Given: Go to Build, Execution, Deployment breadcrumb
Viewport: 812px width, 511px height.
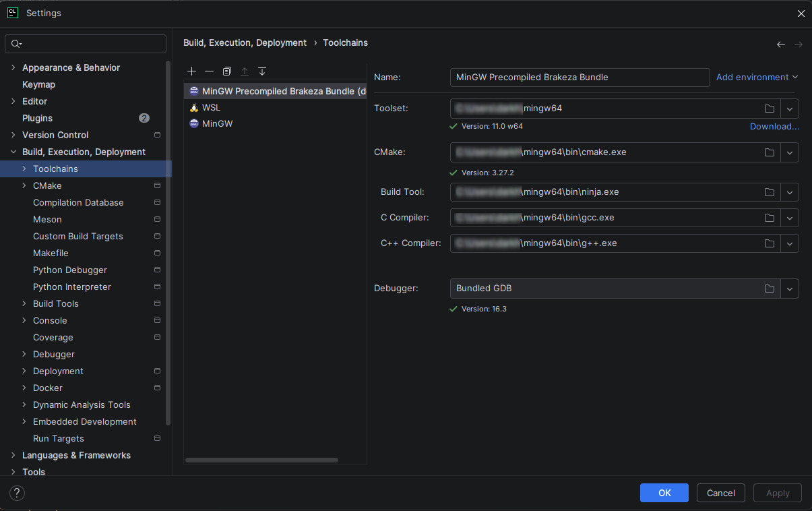Looking at the screenshot, I should (x=245, y=42).
